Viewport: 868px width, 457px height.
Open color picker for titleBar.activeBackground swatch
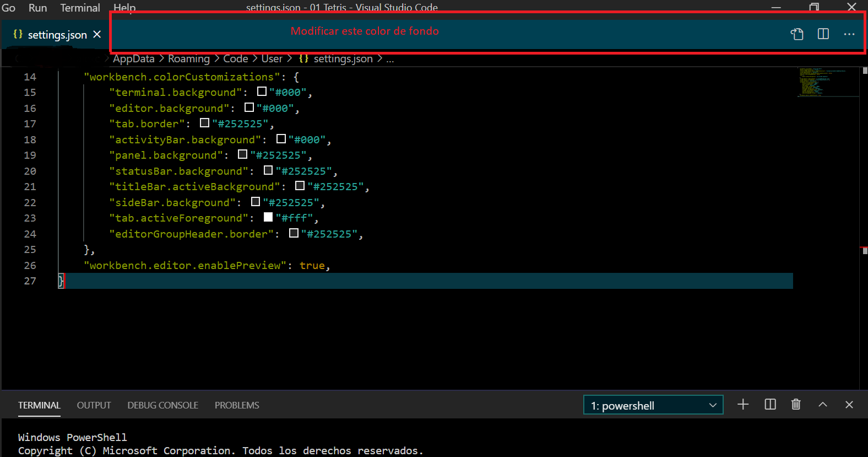point(300,186)
